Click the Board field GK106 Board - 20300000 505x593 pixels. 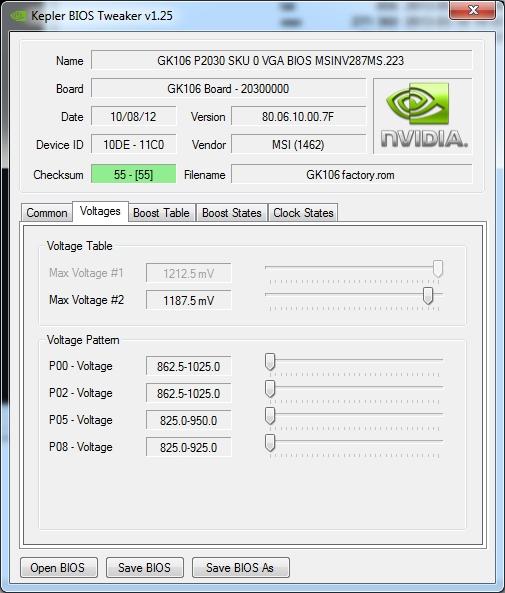click(x=228, y=88)
